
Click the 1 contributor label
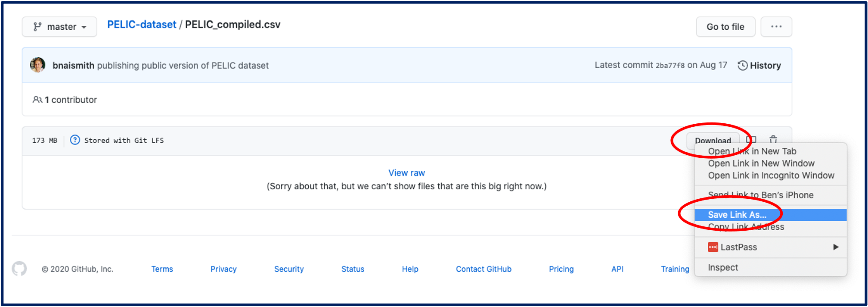[65, 100]
